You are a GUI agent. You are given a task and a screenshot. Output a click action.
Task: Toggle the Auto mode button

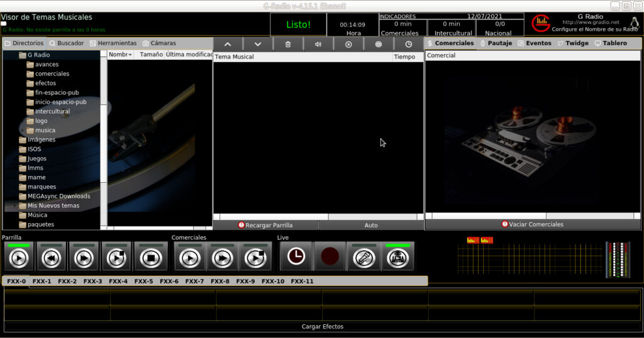tap(371, 225)
